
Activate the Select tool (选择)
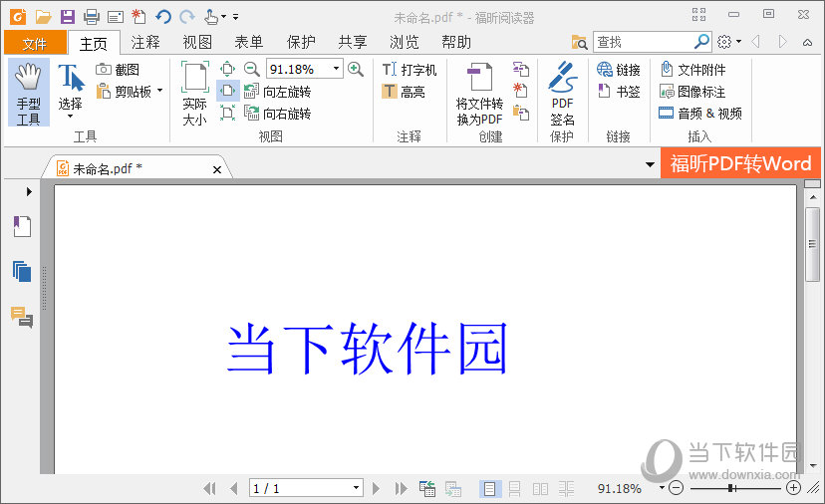click(71, 89)
